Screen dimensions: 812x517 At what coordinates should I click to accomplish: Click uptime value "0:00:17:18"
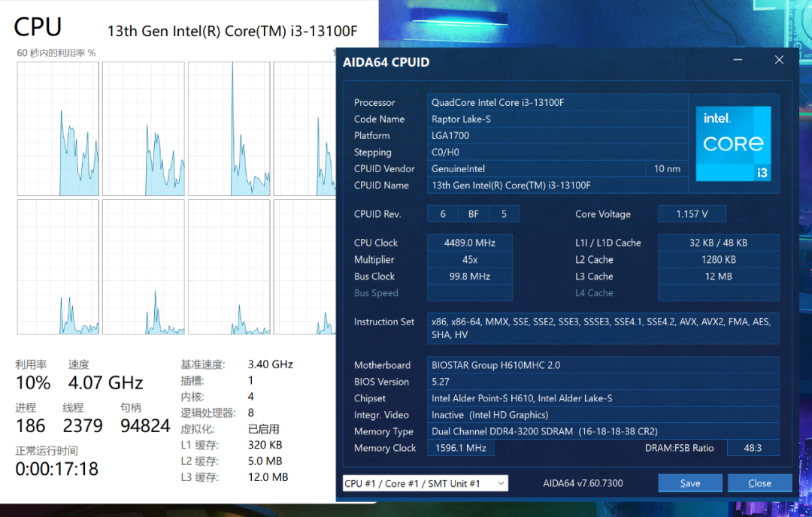pos(57,469)
